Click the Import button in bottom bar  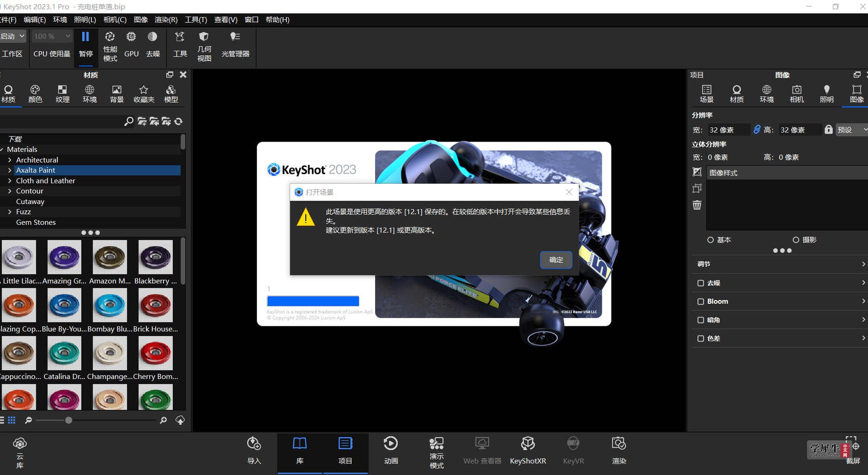pos(254,451)
